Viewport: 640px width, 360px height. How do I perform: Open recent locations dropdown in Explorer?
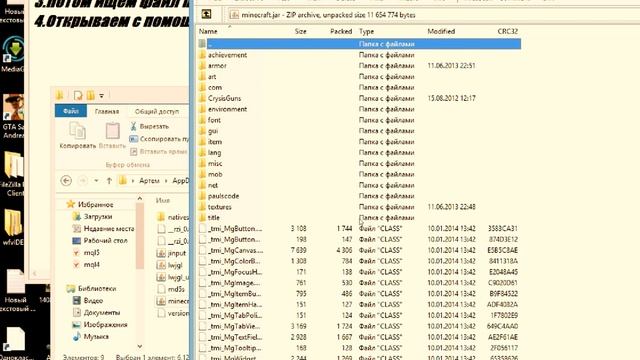96,180
